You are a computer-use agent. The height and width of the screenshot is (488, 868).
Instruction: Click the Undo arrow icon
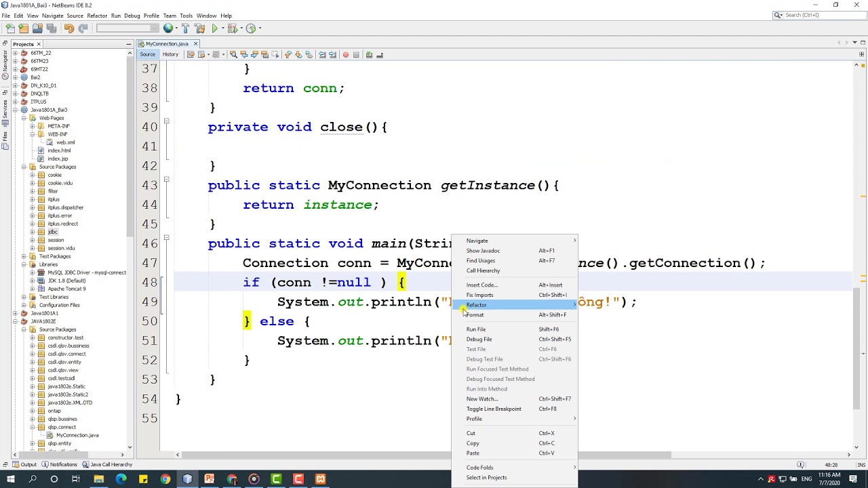(68, 28)
